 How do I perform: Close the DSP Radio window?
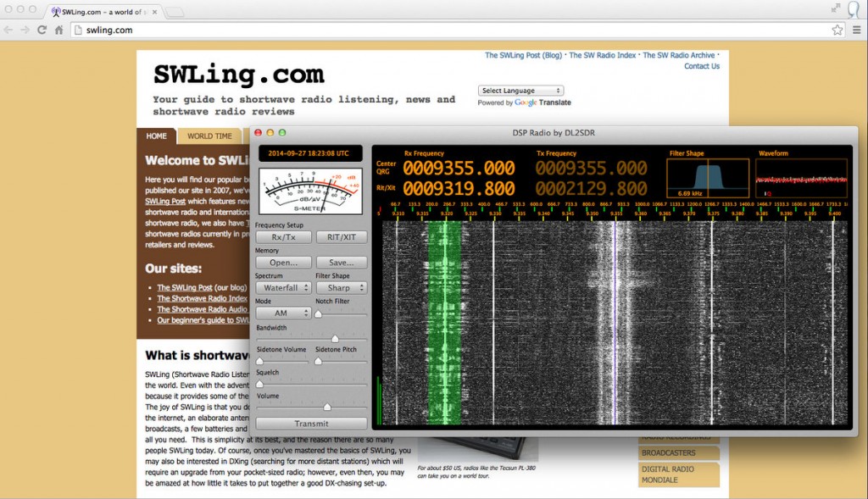[258, 133]
